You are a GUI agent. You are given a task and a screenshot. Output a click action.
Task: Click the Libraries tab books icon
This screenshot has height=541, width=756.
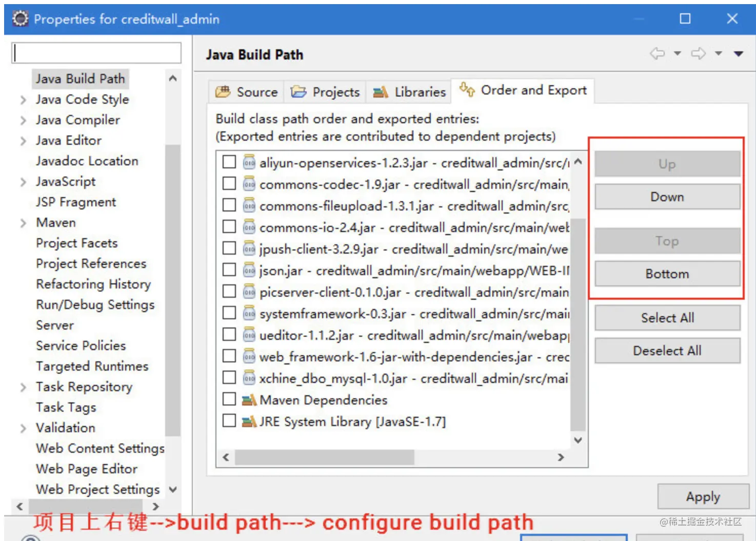(x=381, y=92)
